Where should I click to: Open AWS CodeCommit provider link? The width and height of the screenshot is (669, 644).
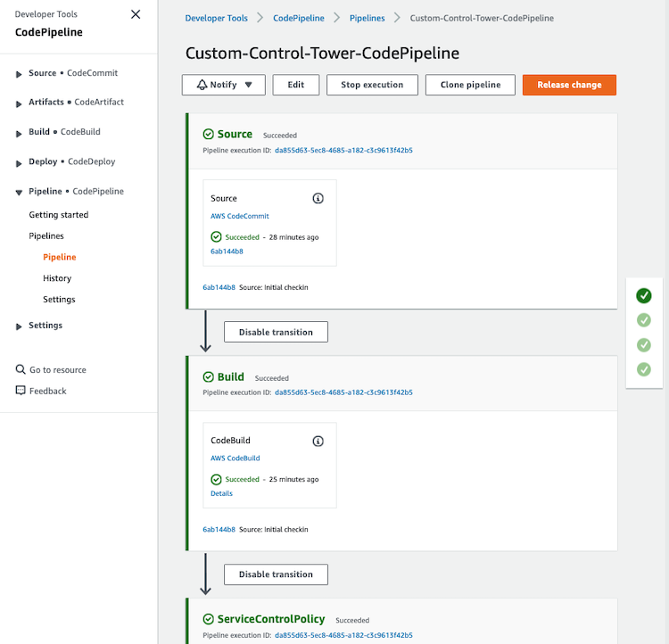coord(240,216)
